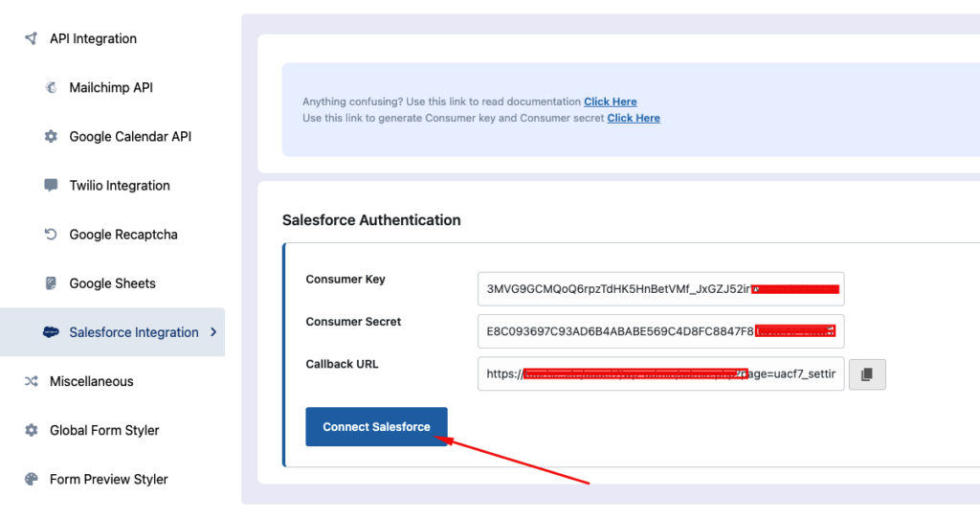
Task: Click the Twilio Integration chat bubble icon
Action: [51, 186]
